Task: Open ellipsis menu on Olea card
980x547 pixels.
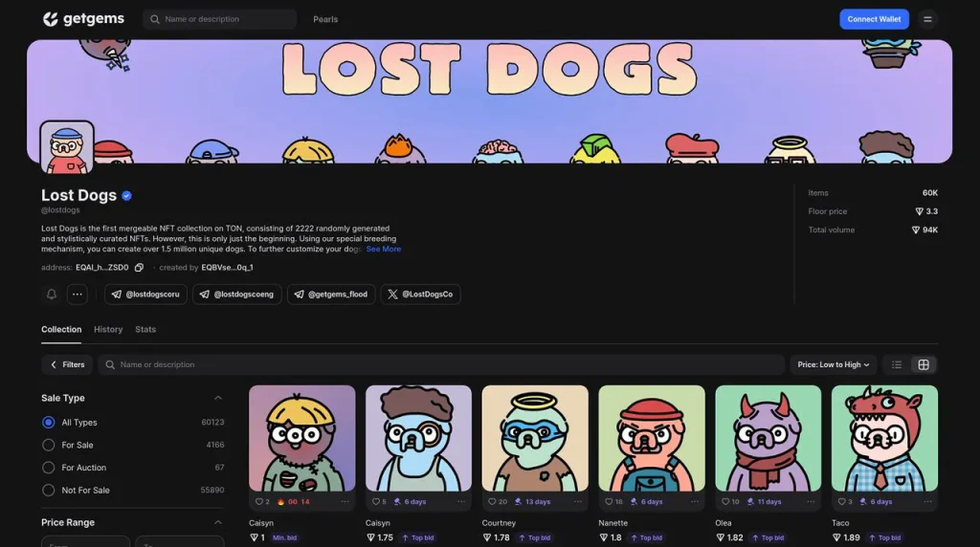Action: [811, 501]
